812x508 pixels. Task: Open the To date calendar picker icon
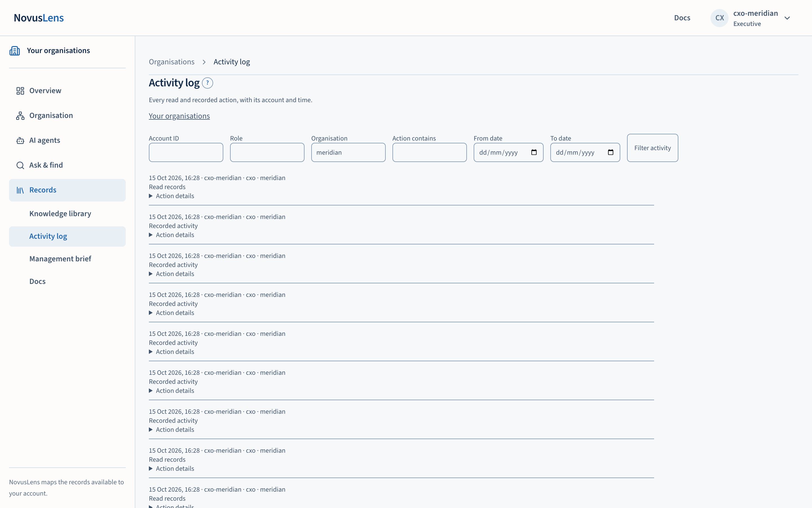coord(611,152)
